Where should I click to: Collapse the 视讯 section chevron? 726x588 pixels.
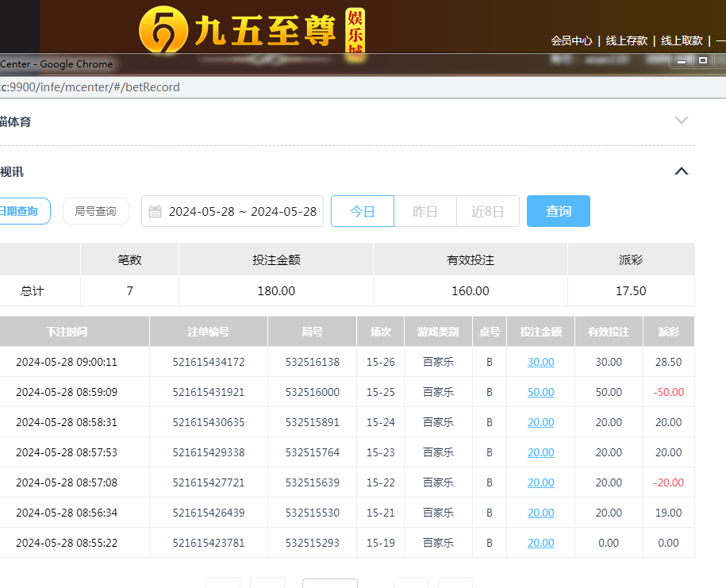tap(681, 171)
